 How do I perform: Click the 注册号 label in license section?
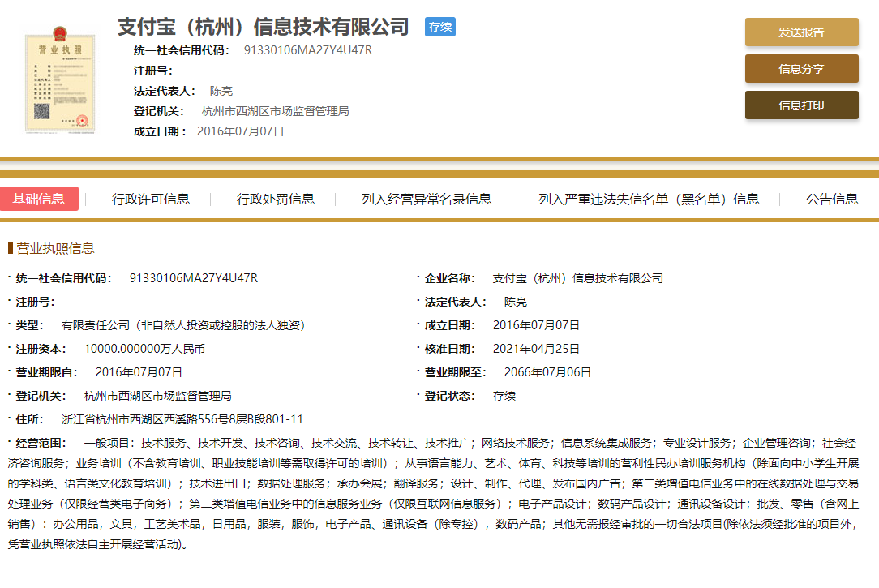[35, 302]
